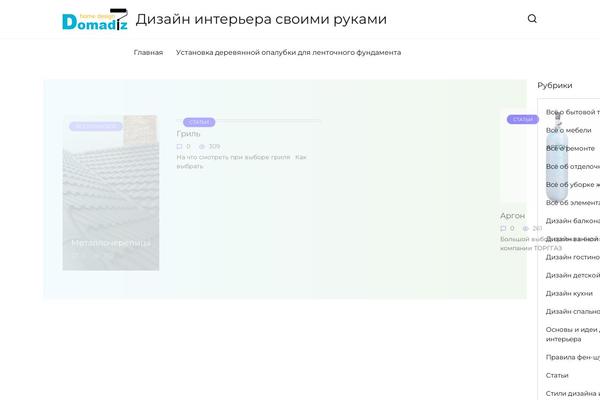The width and height of the screenshot is (600, 400).
Task: Open rubric Все об элемента
Action: 572,202
